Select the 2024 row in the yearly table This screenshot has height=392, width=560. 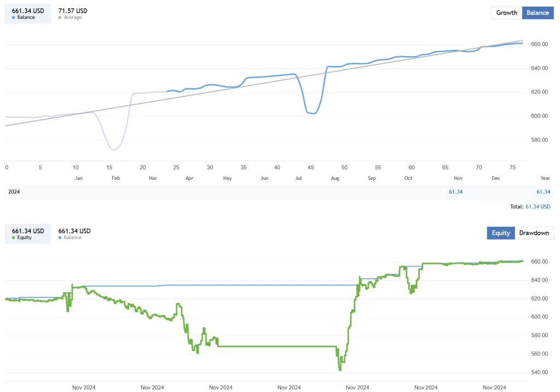(14, 192)
